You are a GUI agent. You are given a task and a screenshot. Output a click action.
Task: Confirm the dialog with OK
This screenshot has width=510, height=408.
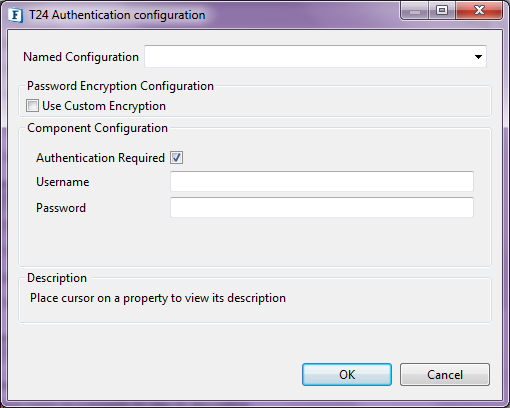coord(347,375)
